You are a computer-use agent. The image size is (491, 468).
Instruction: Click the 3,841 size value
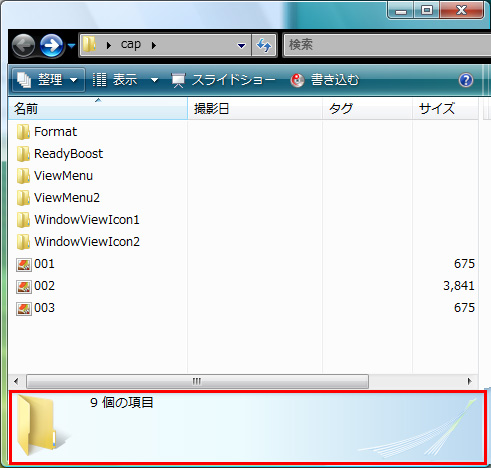[459, 286]
